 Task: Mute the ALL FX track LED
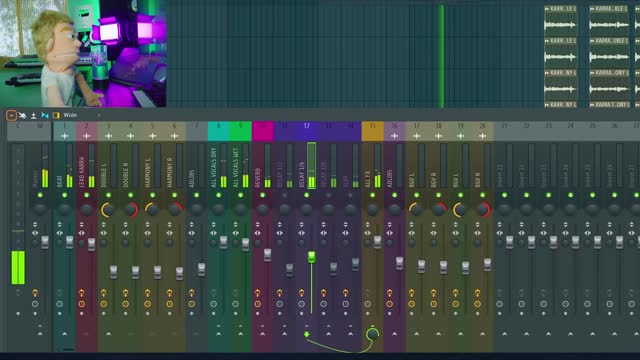(x=372, y=195)
